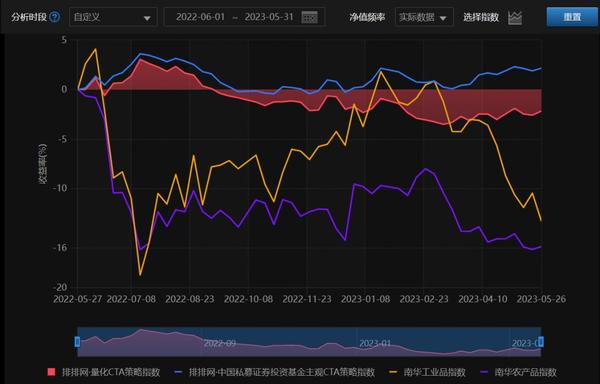Image resolution: width=600 pixels, height=384 pixels.
Task: Open the 自定义 analysis period dropdown
Action: (x=113, y=17)
